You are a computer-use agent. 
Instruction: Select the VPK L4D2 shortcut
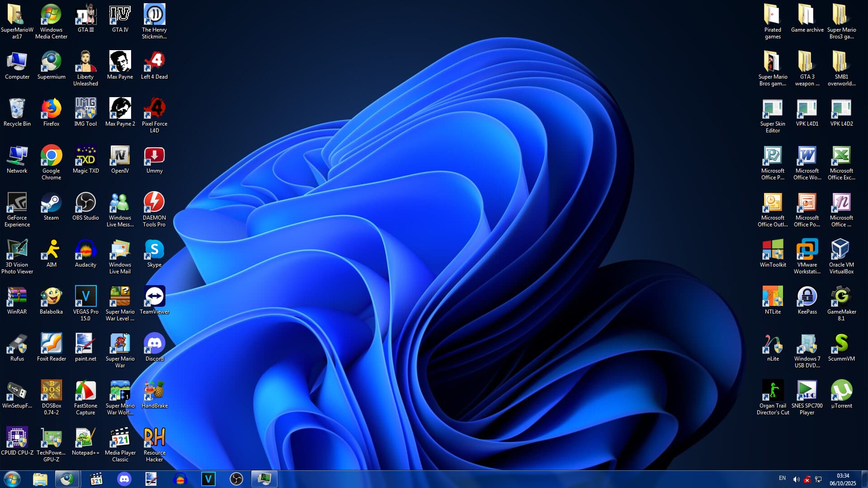click(x=841, y=113)
